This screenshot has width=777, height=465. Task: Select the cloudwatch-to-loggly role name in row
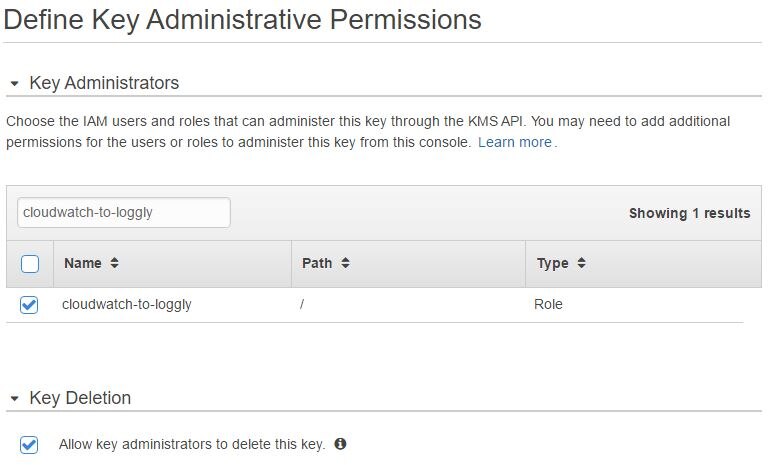(127, 304)
